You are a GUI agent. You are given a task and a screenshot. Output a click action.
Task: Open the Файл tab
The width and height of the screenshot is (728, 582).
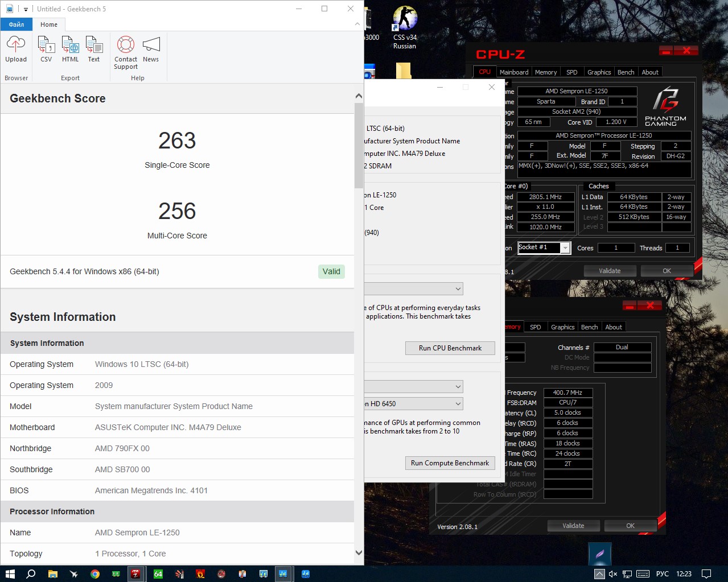pos(16,24)
